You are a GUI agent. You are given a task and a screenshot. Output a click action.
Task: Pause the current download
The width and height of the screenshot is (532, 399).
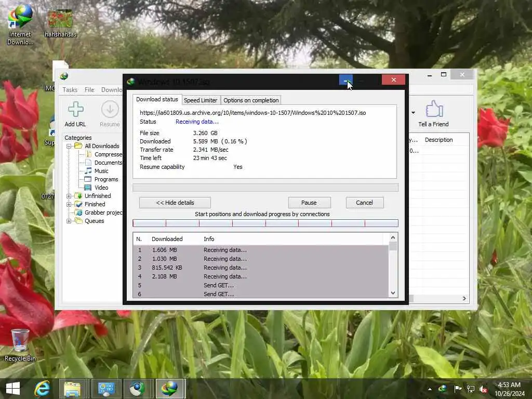309,203
